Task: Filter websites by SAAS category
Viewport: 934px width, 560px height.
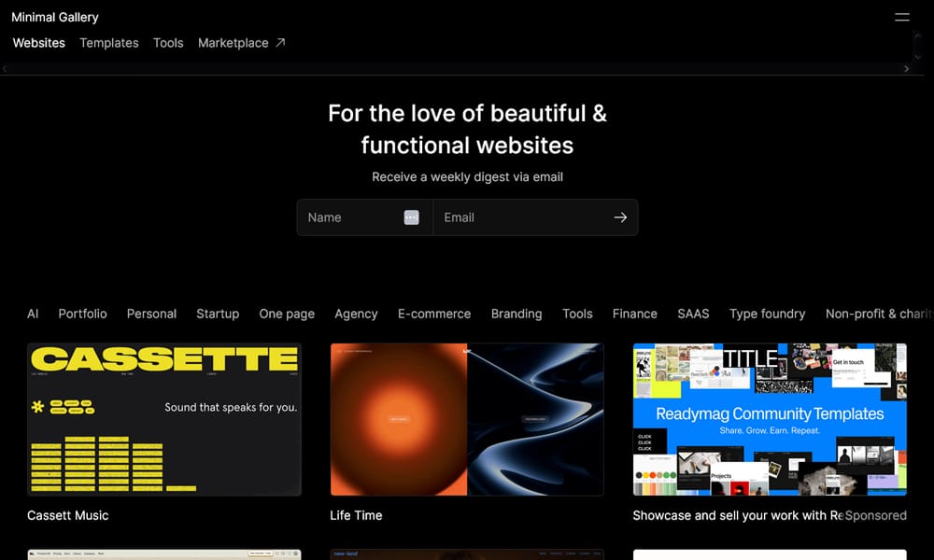Action: pos(693,314)
